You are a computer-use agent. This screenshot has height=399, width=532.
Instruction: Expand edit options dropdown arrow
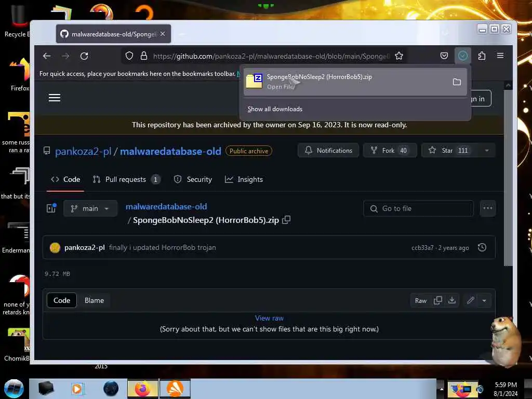pos(484,301)
